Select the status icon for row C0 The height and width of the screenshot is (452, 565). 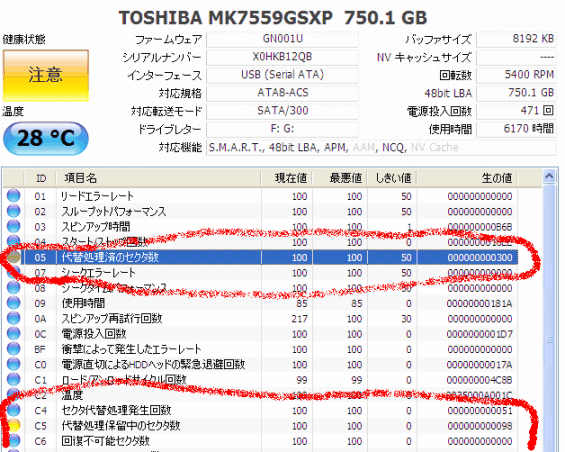click(x=13, y=364)
